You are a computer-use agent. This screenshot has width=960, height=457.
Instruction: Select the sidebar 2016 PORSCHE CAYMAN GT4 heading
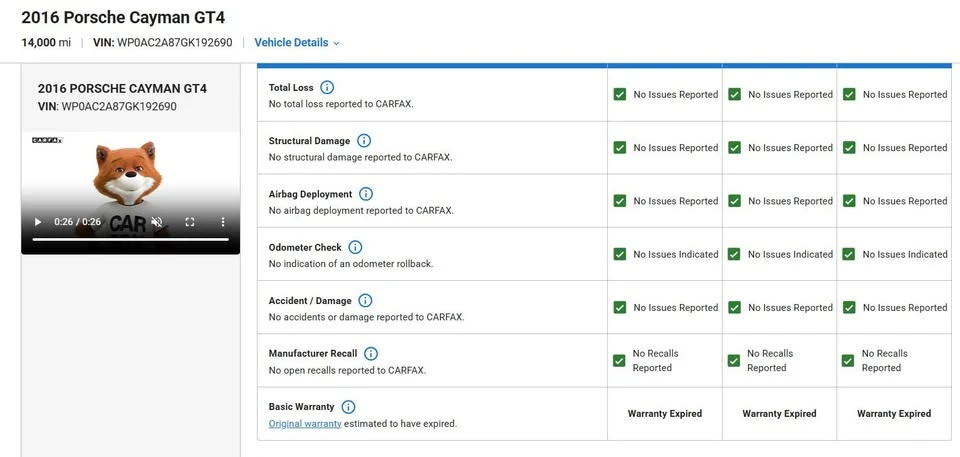(122, 89)
